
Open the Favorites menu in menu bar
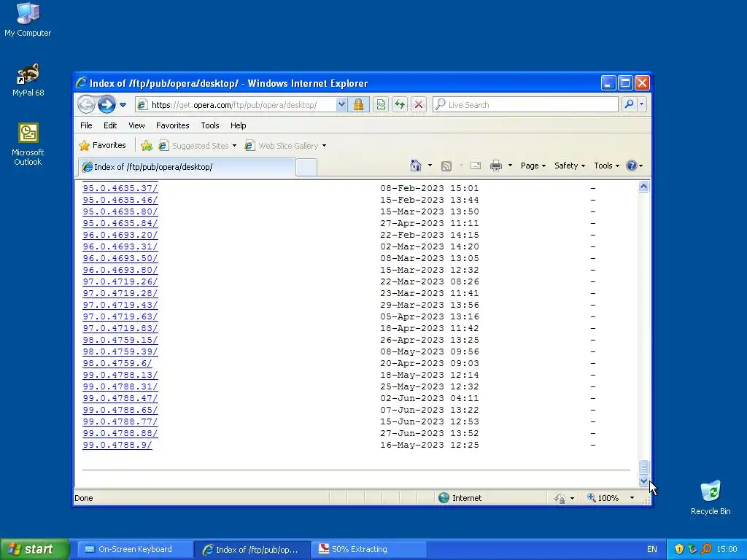(x=172, y=125)
